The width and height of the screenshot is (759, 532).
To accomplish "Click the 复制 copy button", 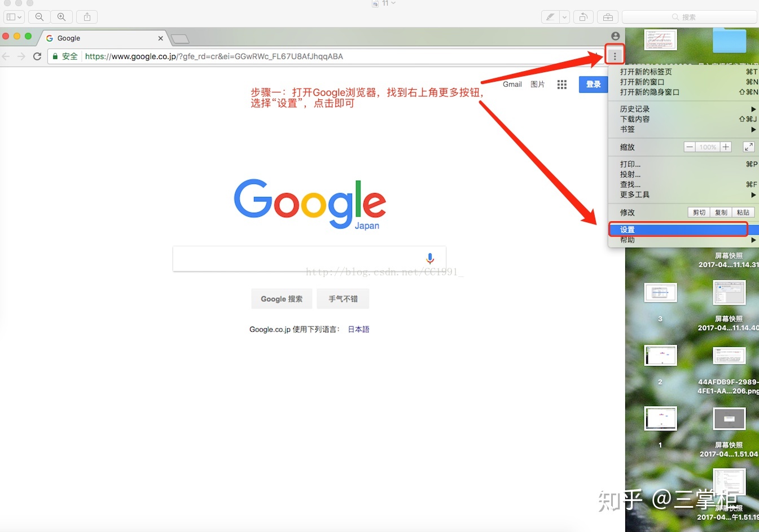I will pyautogui.click(x=721, y=212).
